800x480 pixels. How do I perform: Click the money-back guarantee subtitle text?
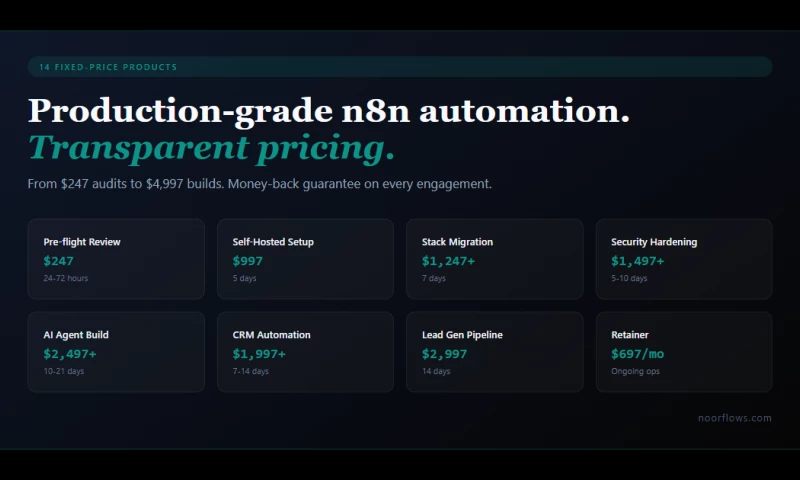click(260, 184)
